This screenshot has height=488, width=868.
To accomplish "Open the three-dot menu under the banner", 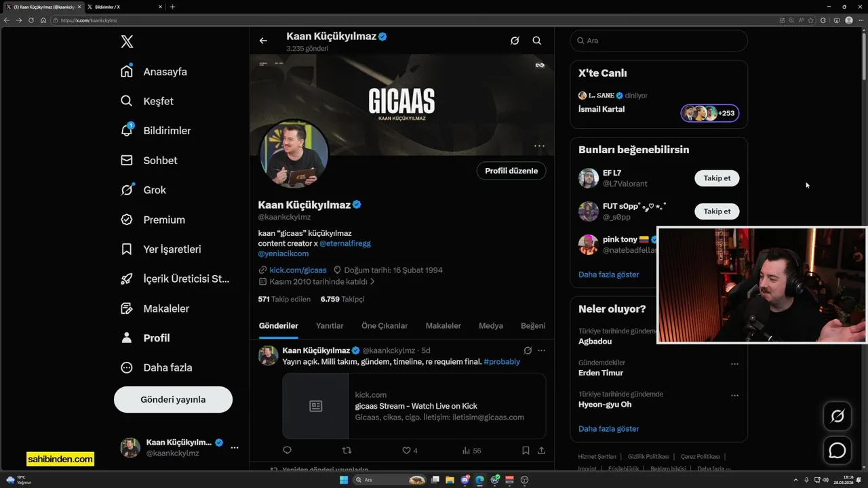I will [x=539, y=146].
